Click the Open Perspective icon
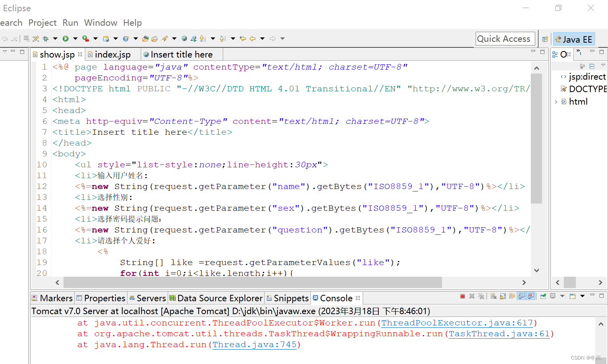 545,39
